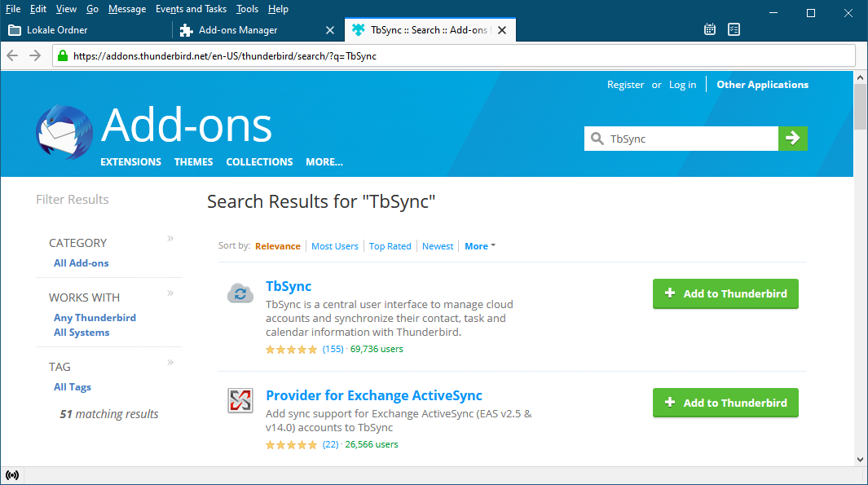Select All Tags filter
Image resolution: width=868 pixels, height=485 pixels.
click(x=72, y=387)
